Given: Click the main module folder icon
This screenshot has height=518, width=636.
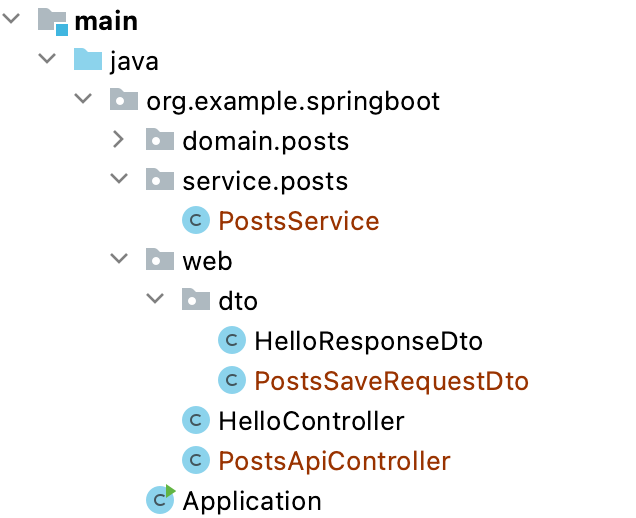Looking at the screenshot, I should 53,21.
